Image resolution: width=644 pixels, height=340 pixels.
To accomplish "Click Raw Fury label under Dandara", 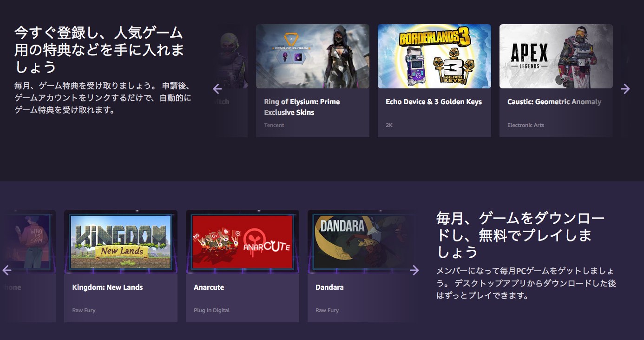I will (327, 310).
